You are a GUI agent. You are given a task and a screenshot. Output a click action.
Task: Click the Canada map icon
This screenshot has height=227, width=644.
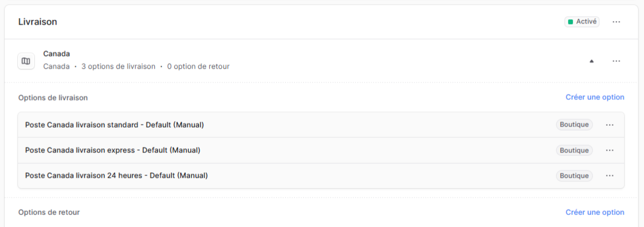(26, 61)
